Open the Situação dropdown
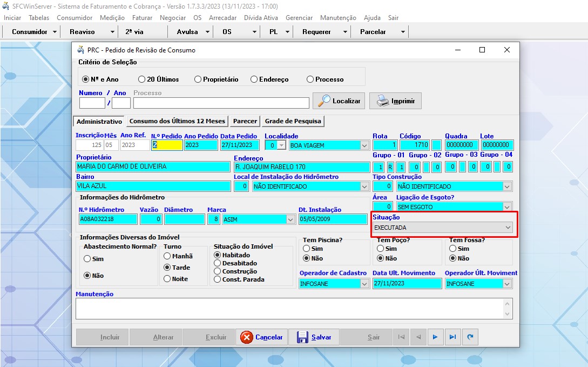This screenshot has width=588, height=367. coord(508,228)
